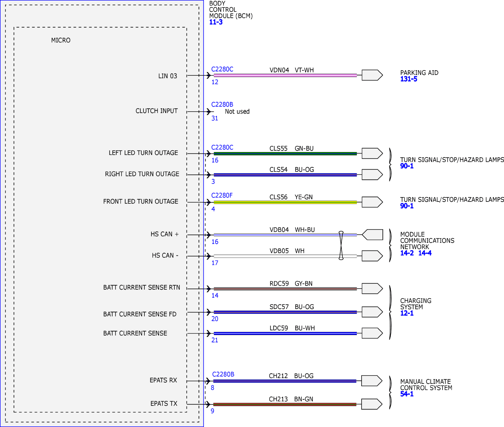Click the off-page arrow on CLS56 wire

click(x=372, y=202)
